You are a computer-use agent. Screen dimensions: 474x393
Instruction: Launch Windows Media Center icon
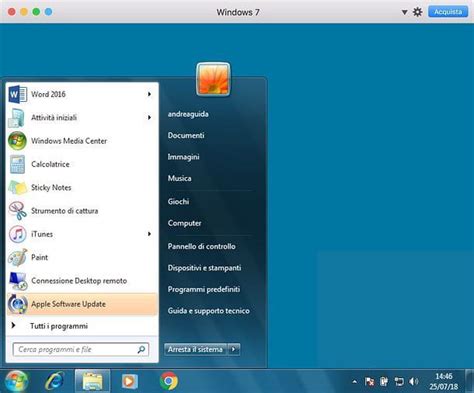pyautogui.click(x=17, y=141)
